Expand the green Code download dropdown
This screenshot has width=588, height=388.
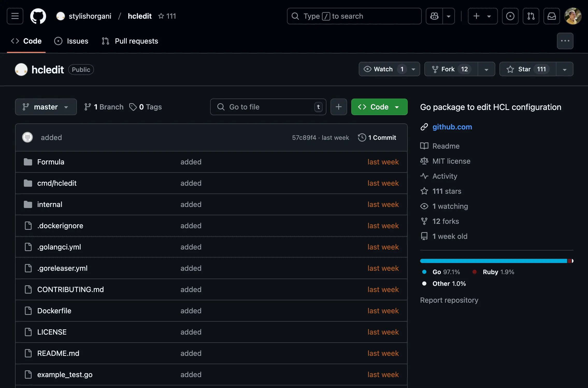(397, 107)
